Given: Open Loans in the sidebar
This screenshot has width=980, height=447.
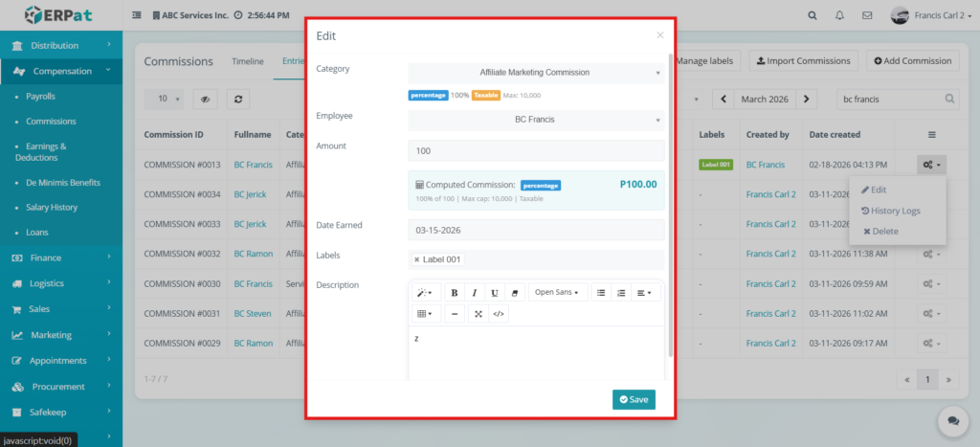Looking at the screenshot, I should pyautogui.click(x=37, y=232).
